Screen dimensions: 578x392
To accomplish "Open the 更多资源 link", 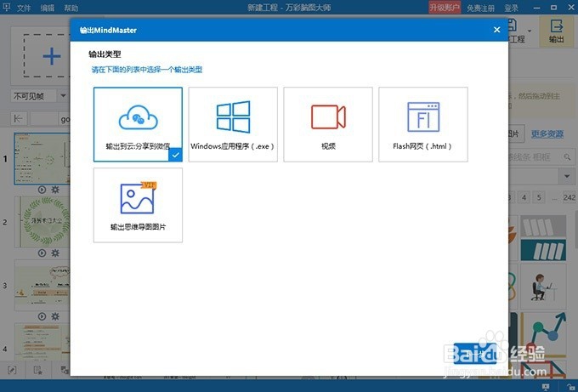I will click(547, 134).
